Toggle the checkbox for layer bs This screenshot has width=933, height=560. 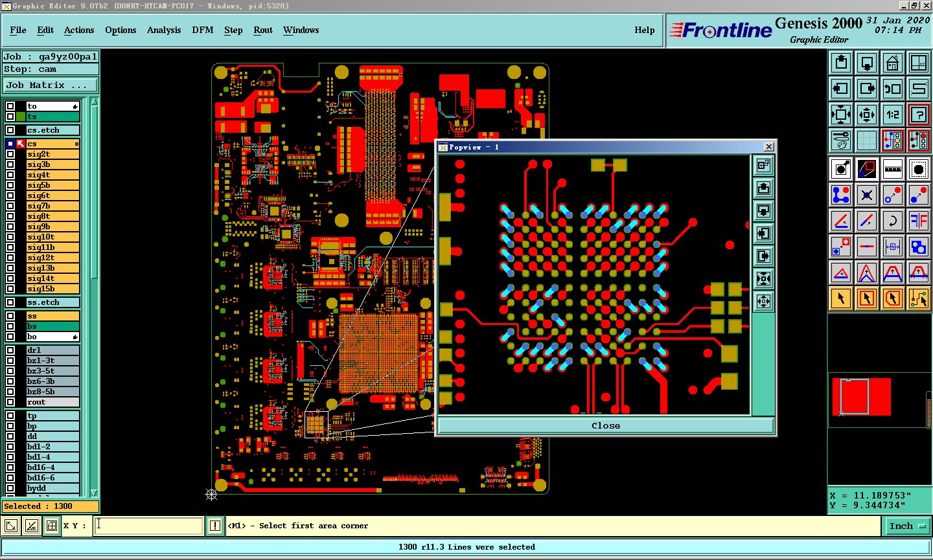pyautogui.click(x=10, y=326)
